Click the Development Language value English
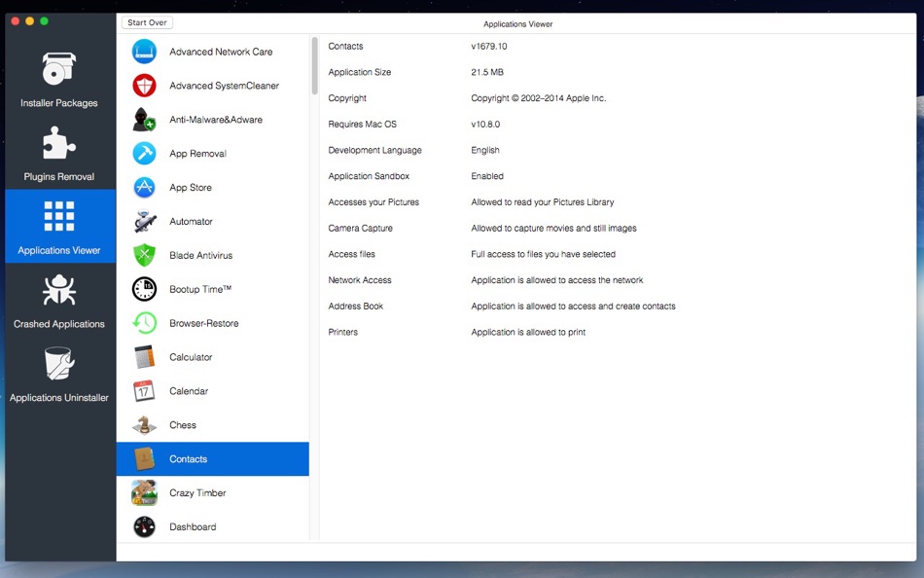Image resolution: width=924 pixels, height=578 pixels. click(x=485, y=150)
